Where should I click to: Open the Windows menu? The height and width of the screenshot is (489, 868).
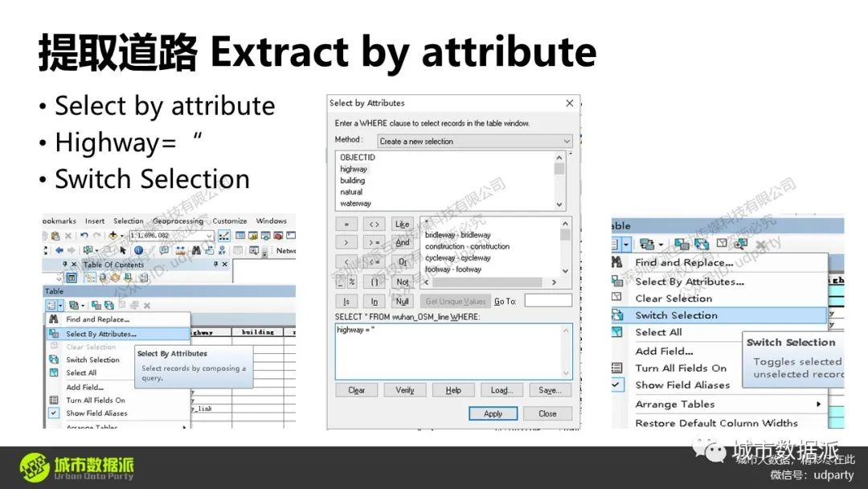[x=272, y=221]
